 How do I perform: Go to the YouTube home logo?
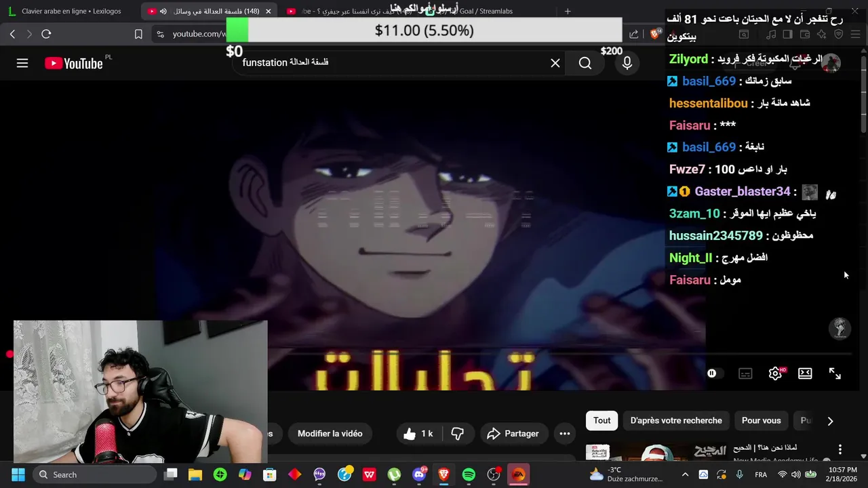(73, 63)
